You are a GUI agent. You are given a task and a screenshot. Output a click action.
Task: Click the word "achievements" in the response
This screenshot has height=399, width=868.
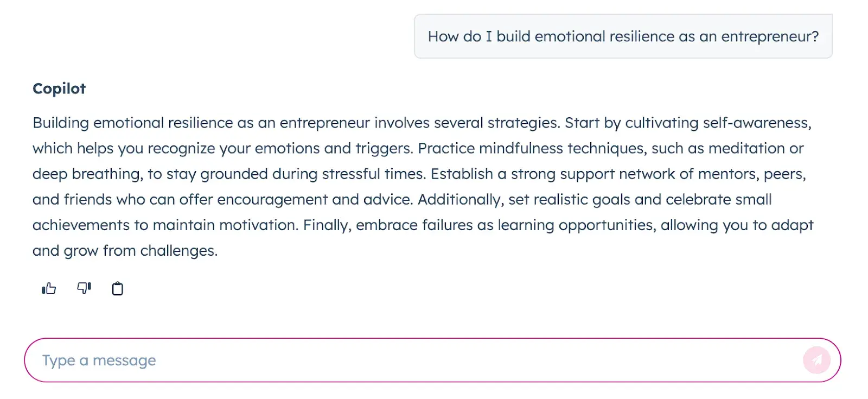pyautogui.click(x=81, y=225)
